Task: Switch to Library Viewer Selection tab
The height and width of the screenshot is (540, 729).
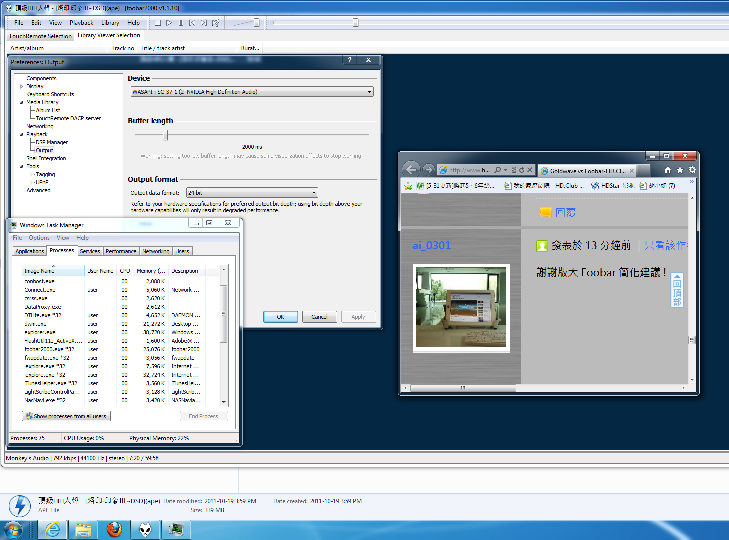Action: point(109,35)
